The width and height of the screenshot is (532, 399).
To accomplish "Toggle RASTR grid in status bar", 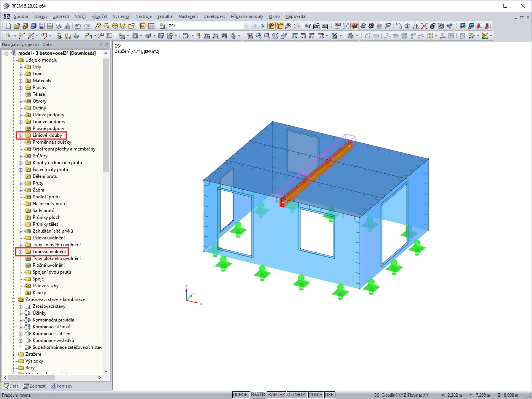I will [x=258, y=395].
